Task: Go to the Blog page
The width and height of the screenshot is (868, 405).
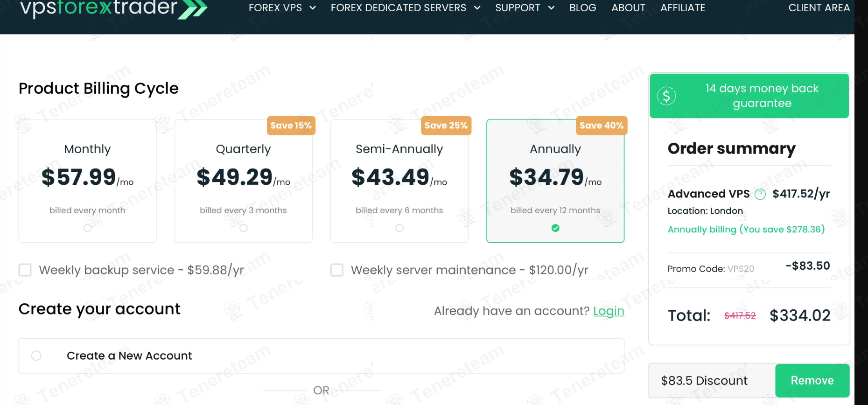Action: (583, 8)
